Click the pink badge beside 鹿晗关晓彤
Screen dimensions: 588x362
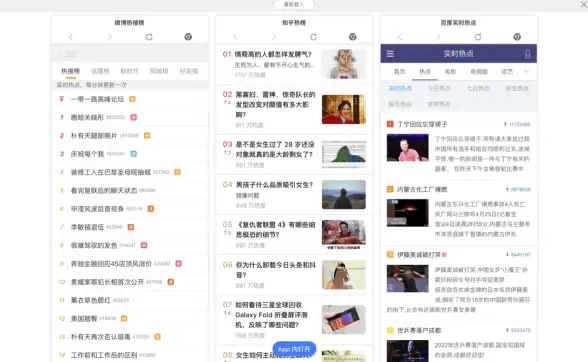coord(134,117)
